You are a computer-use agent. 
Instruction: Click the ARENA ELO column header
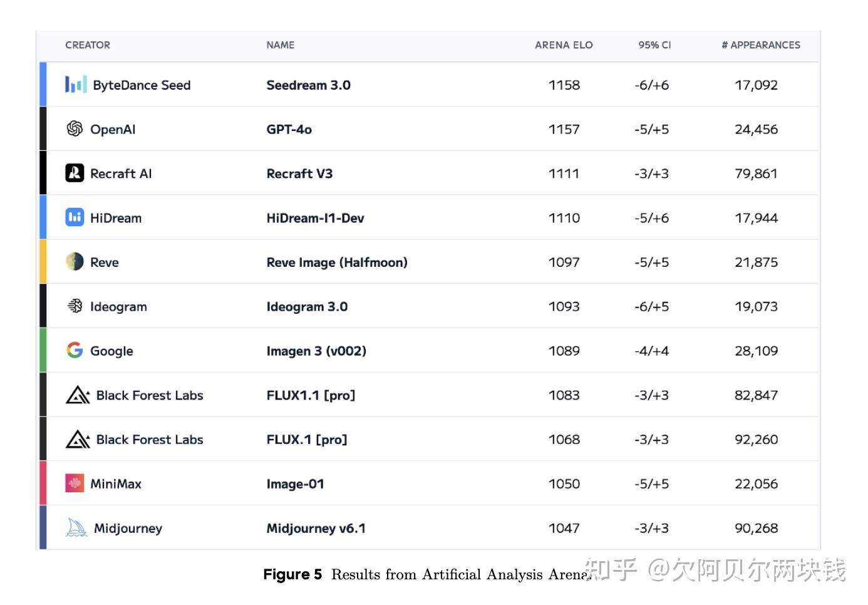pyautogui.click(x=564, y=45)
